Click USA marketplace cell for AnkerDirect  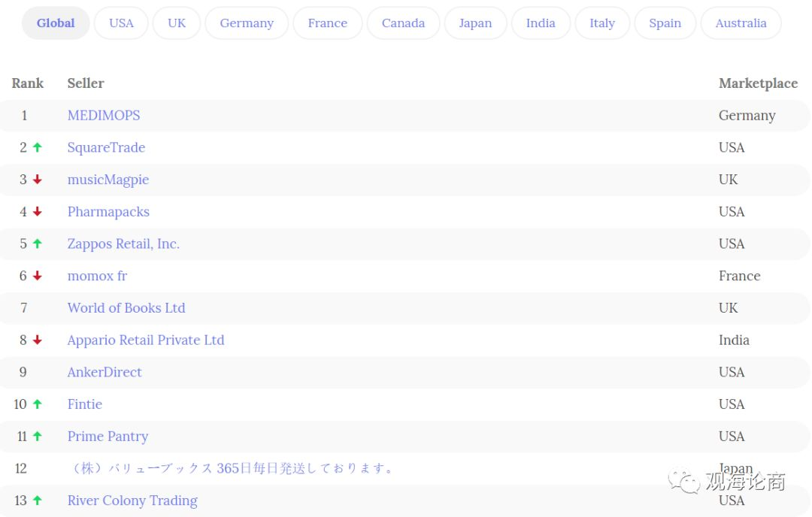[x=732, y=372]
